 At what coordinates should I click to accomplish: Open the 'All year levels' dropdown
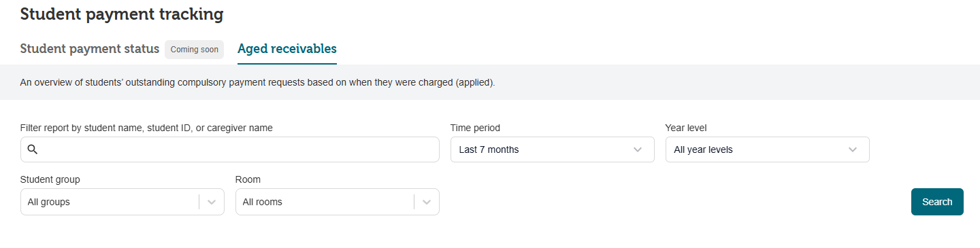click(x=768, y=149)
